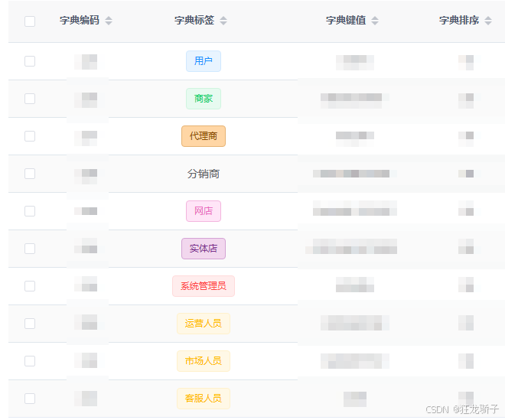The image size is (505, 420).
Task: Check the 代理商 row checkbox
Action: 30,136
